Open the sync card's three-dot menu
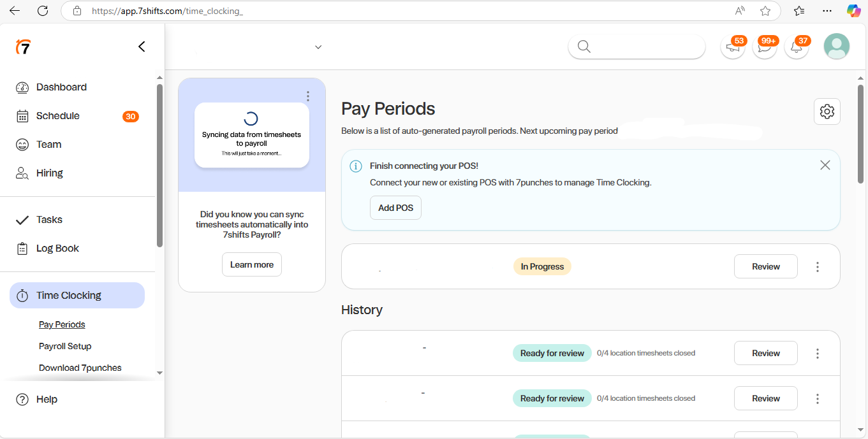This screenshot has height=439, width=868. point(308,96)
